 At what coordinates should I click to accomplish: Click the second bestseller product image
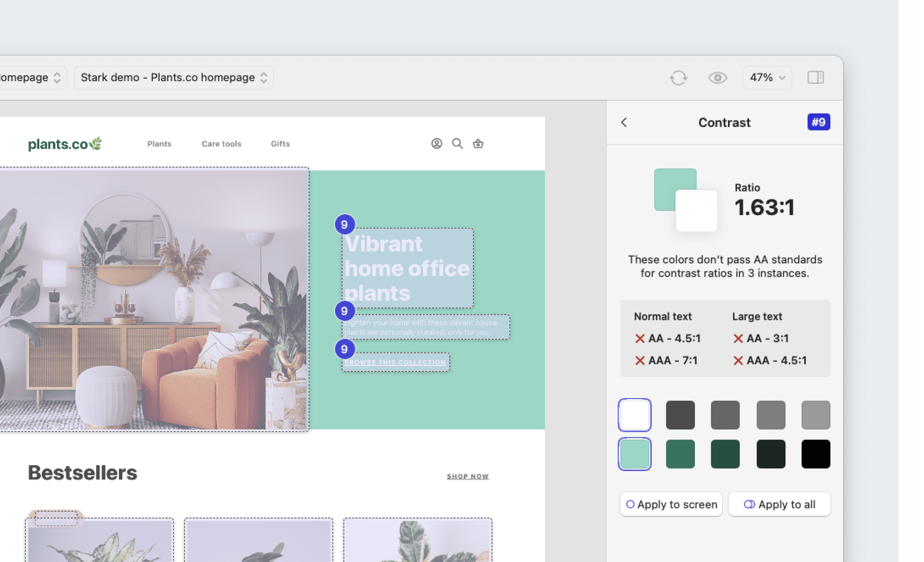(x=258, y=540)
